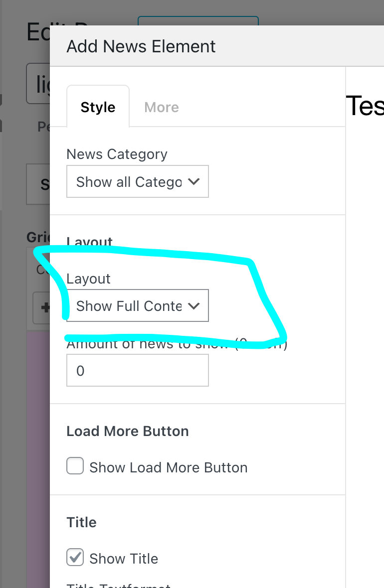Switch to the More tab
Screen dimensions: 384x588
[x=161, y=107]
